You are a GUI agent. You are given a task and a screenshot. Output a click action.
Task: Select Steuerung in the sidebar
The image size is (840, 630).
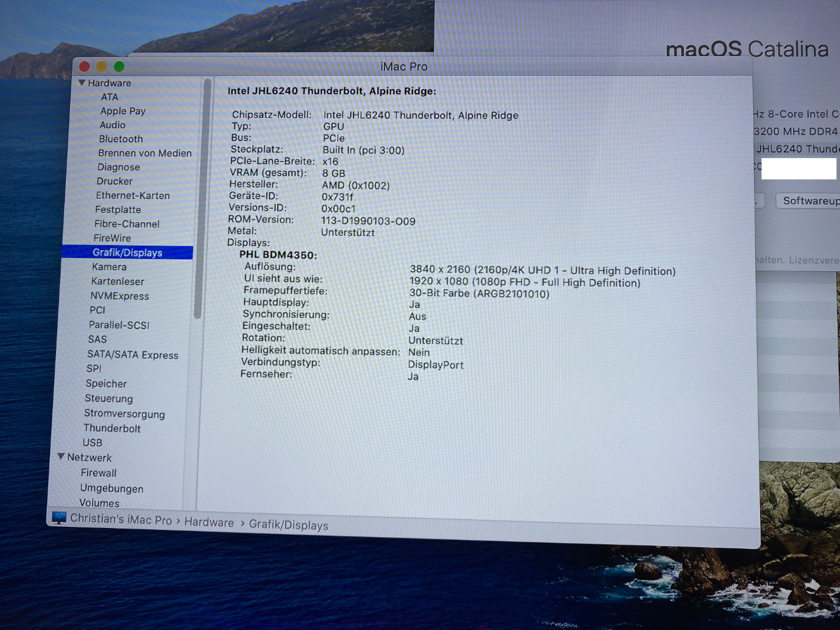108,398
